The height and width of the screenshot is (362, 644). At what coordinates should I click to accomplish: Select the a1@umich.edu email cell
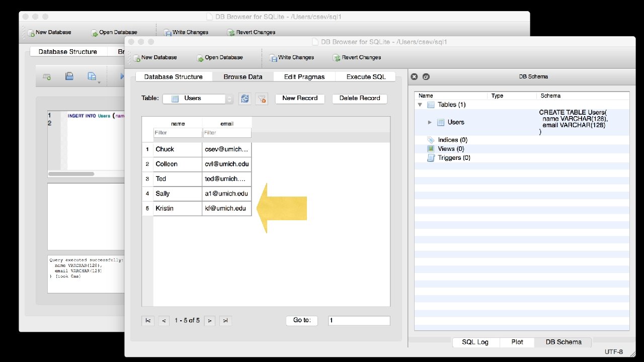(227, 194)
